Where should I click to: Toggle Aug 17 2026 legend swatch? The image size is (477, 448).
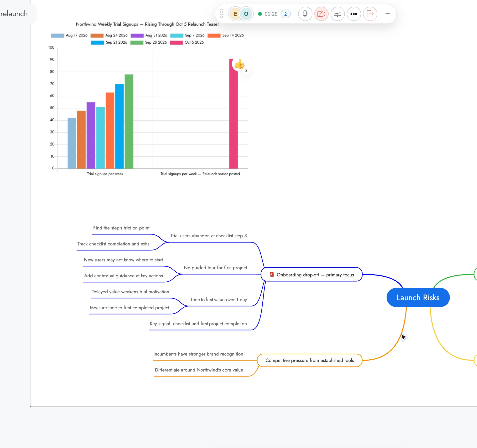[x=57, y=36]
